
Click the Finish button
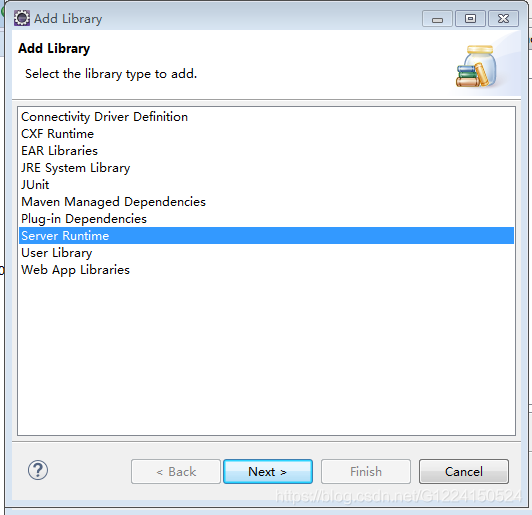tap(366, 472)
